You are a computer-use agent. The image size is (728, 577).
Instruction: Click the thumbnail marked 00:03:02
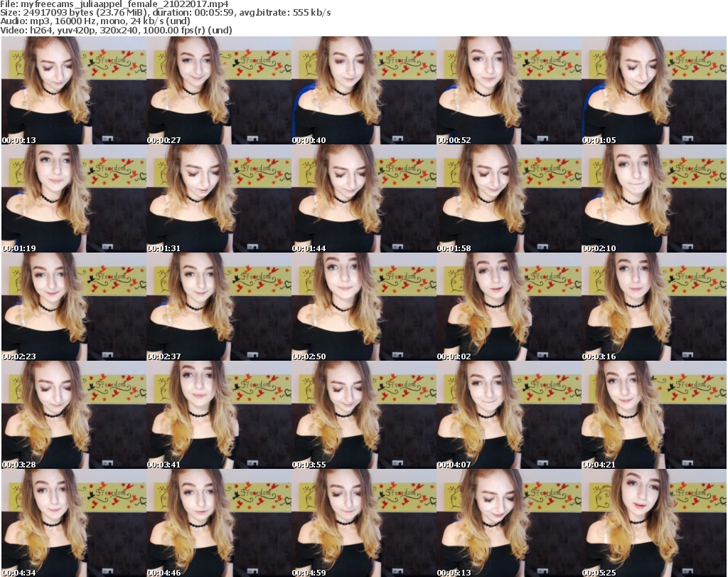click(509, 307)
